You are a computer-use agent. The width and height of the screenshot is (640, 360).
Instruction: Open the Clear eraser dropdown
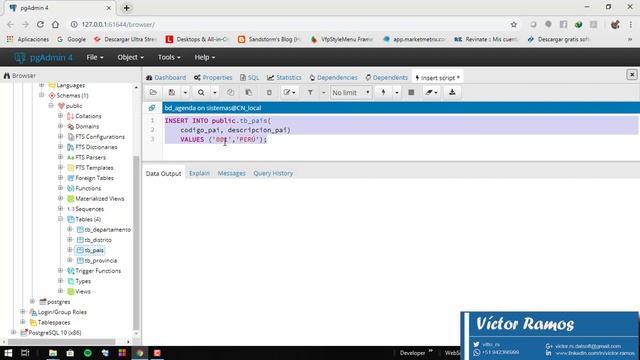pos(431,93)
